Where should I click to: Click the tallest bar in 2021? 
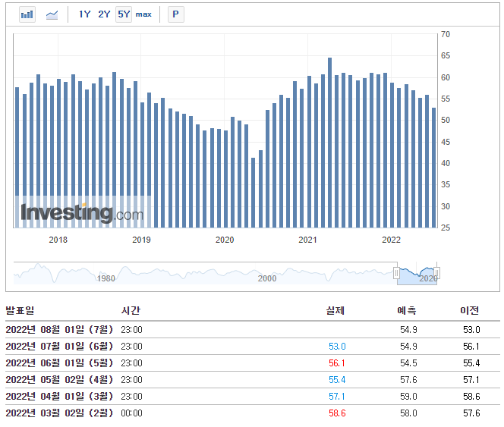click(x=329, y=143)
